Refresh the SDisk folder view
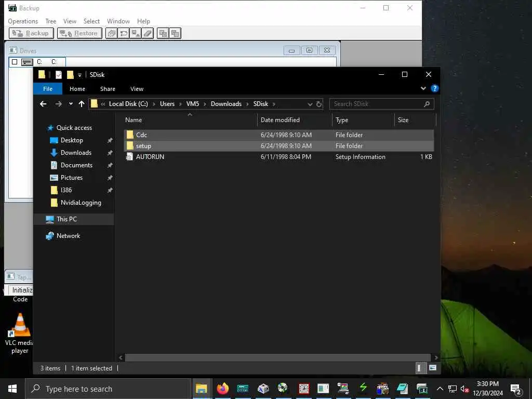 [319, 104]
